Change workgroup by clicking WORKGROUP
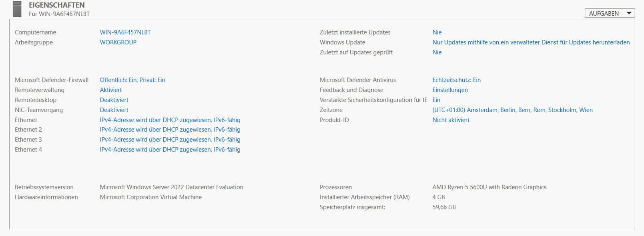Image resolution: width=644 pixels, height=236 pixels. click(118, 42)
